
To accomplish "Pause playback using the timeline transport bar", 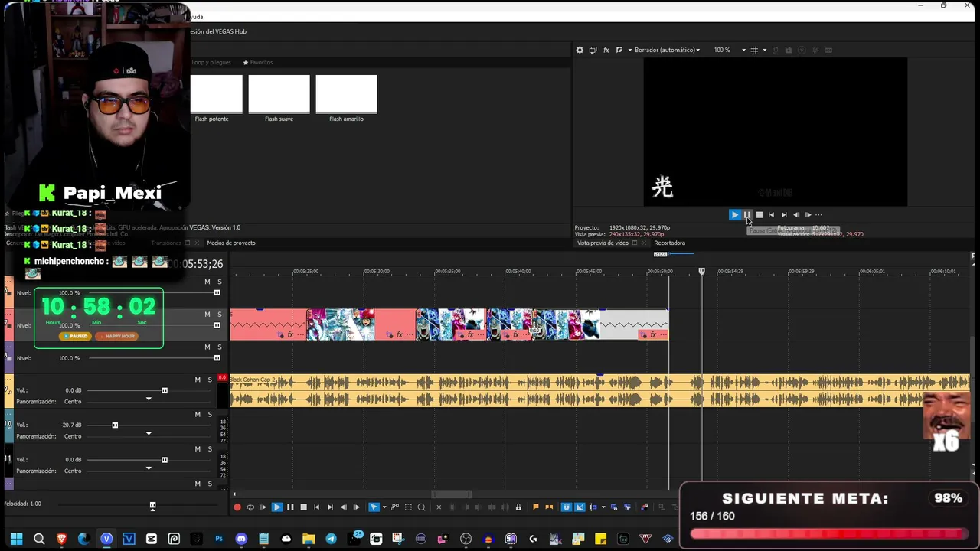I will (x=290, y=507).
